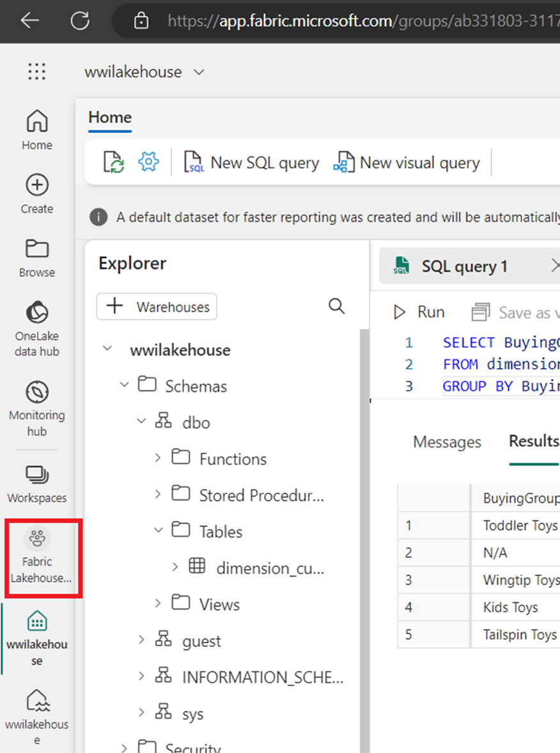
Task: Click the SELECT line in the editor
Action: (501, 343)
